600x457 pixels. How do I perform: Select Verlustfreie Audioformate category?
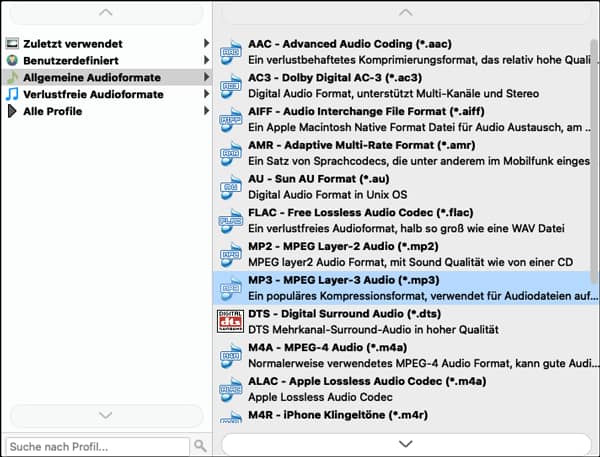(x=106, y=94)
